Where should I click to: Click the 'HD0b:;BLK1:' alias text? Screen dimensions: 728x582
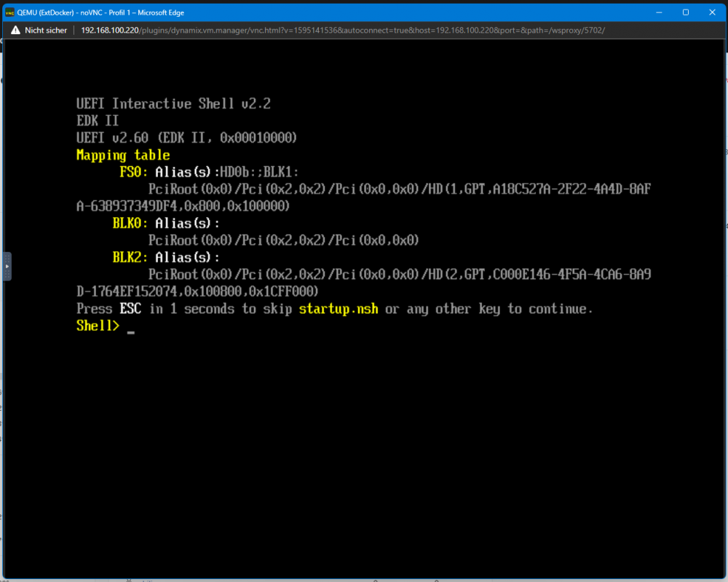[259, 173]
